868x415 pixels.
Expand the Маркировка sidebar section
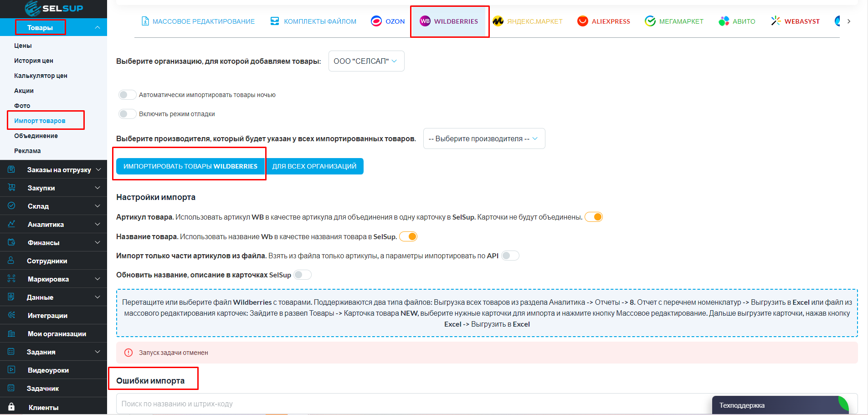98,279
